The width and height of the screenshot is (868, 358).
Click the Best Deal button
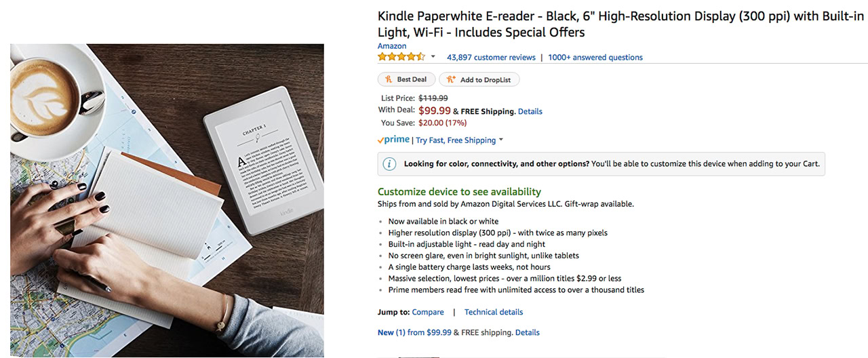click(406, 79)
